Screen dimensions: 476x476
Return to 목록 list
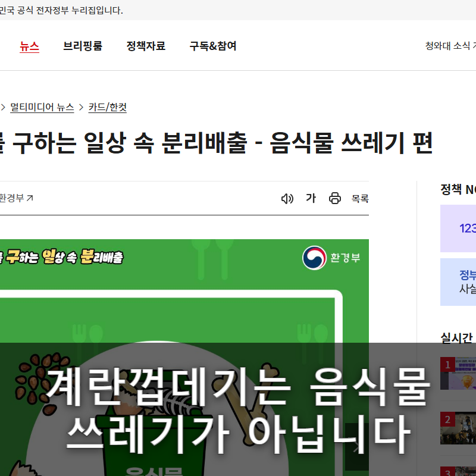pyautogui.click(x=360, y=199)
